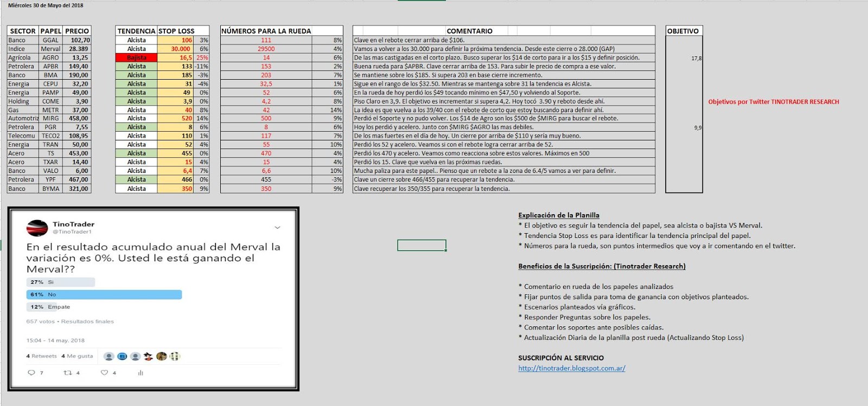This screenshot has height=406, width=868.
Task: Select the TECO2 ticker cell
Action: pyautogui.click(x=50, y=136)
